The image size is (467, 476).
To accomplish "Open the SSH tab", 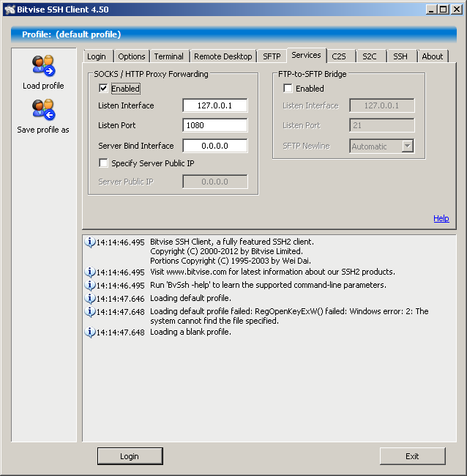I will click(x=400, y=56).
